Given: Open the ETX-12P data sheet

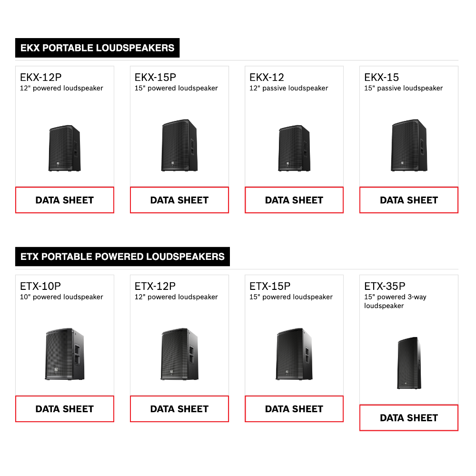Looking at the screenshot, I should click(x=179, y=409).
